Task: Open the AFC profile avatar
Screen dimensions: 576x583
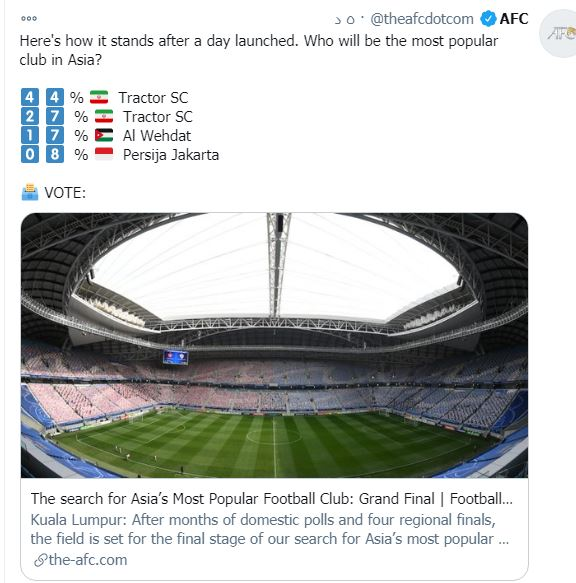Action: tap(559, 33)
